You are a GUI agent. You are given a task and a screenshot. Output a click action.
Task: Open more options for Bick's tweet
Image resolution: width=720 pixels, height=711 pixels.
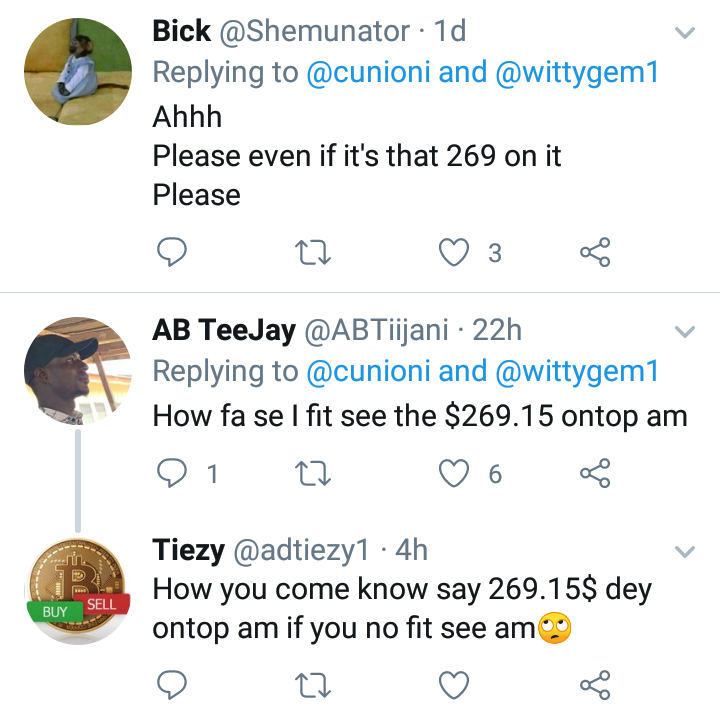[685, 33]
